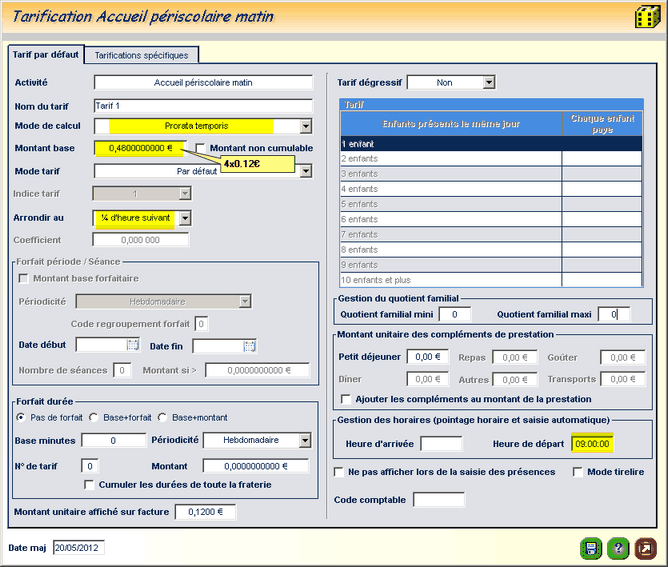
Task: Click the Heure de départ field
Action: [x=592, y=444]
